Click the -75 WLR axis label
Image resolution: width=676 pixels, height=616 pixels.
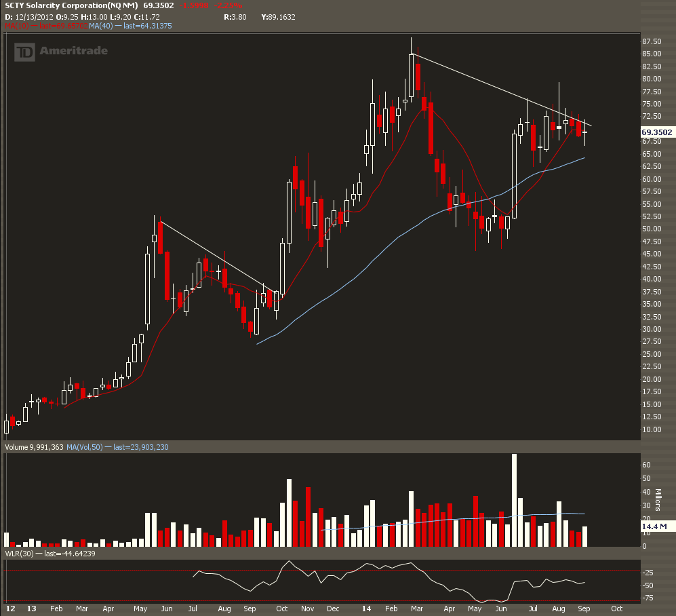pyautogui.click(x=648, y=598)
